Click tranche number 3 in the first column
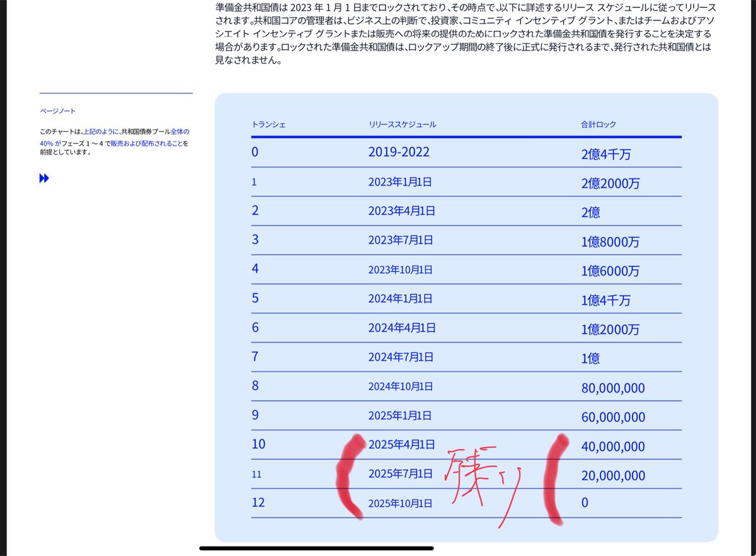This screenshot has height=556, width=756. coord(255,240)
